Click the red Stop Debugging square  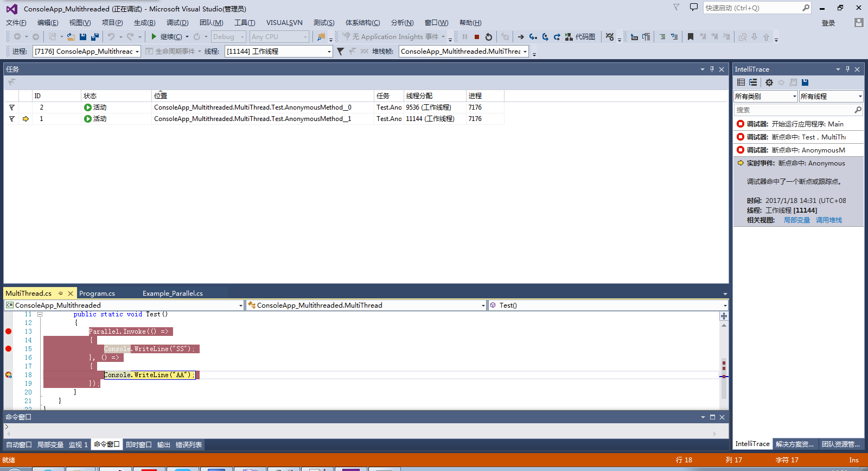(477, 37)
